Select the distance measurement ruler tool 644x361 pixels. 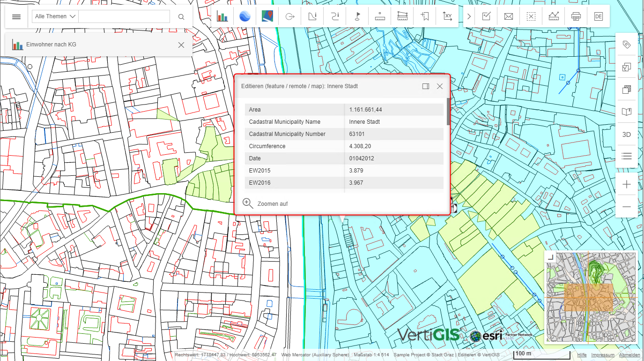click(x=380, y=16)
